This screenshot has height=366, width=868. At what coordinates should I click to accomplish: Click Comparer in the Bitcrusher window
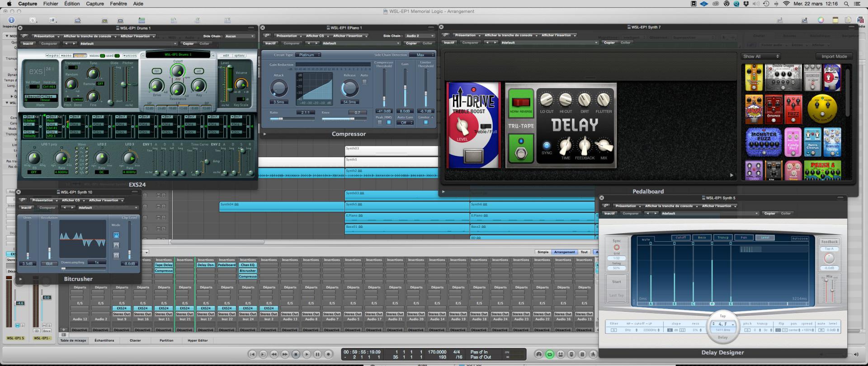coord(47,208)
